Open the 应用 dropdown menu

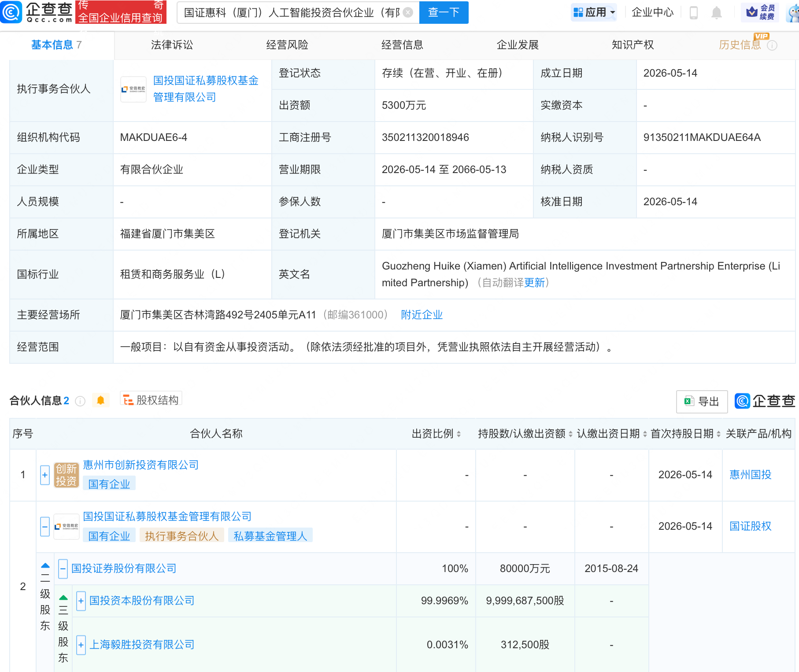(x=594, y=12)
